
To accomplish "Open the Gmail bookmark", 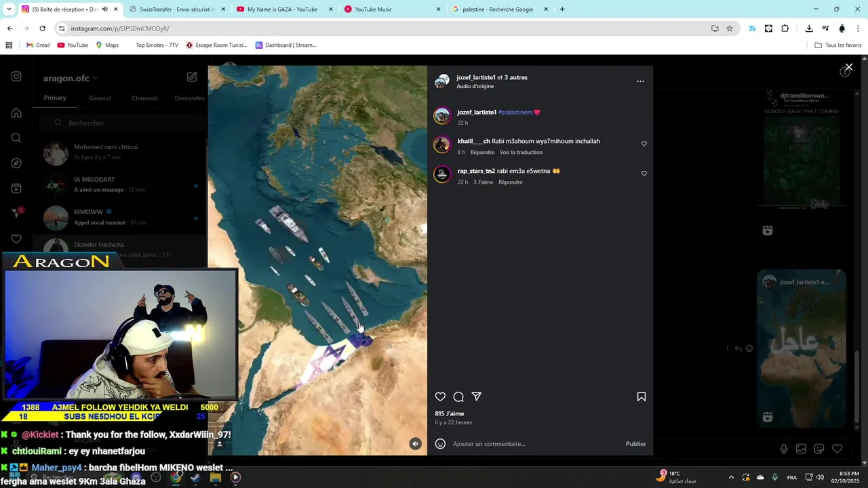I will pos(38,45).
